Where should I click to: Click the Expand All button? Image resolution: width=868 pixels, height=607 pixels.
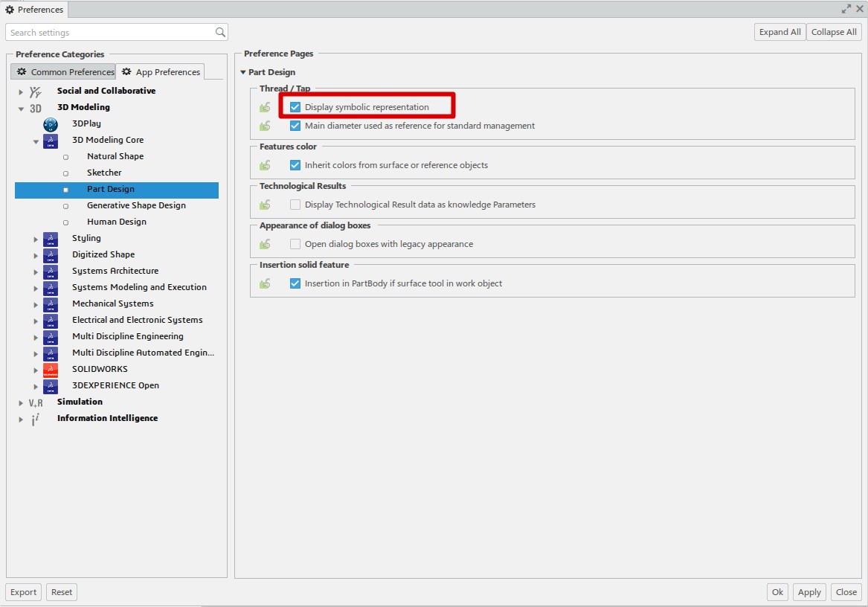(x=779, y=32)
